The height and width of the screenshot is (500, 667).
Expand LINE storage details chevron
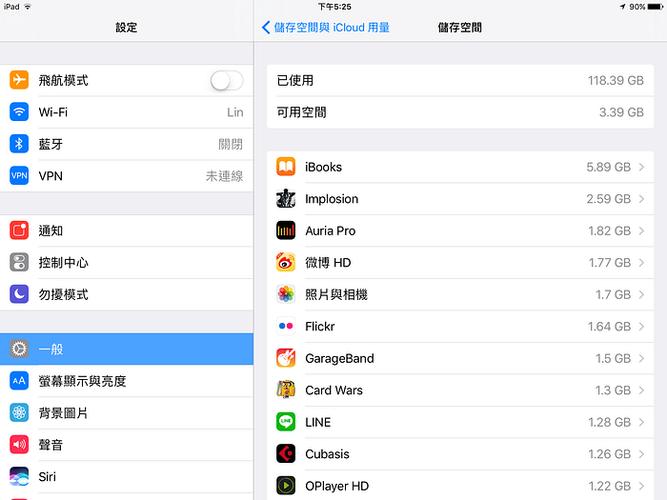point(641,422)
